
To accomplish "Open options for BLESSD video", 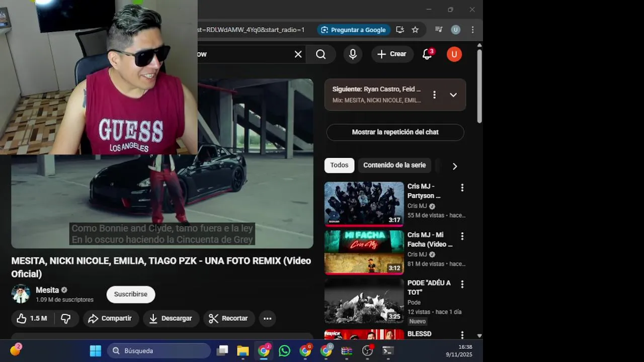I will coord(462,334).
